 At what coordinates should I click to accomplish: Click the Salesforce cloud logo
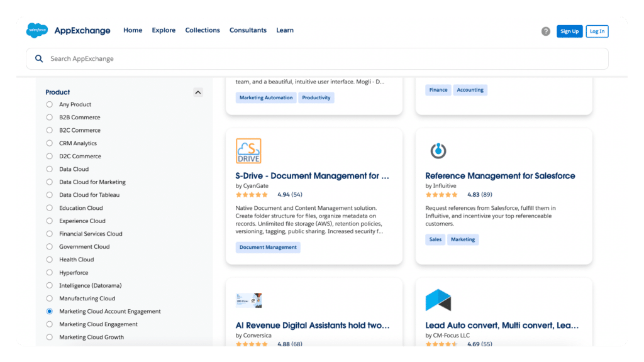[x=36, y=30]
